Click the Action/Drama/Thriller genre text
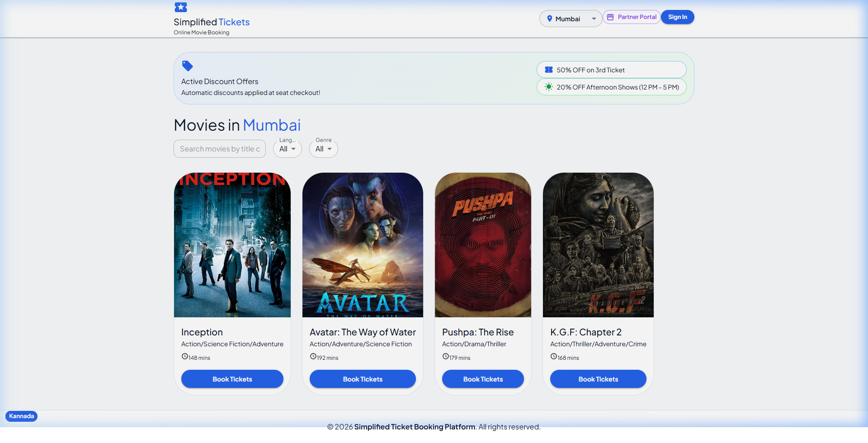The height and width of the screenshot is (443, 868). (x=474, y=344)
